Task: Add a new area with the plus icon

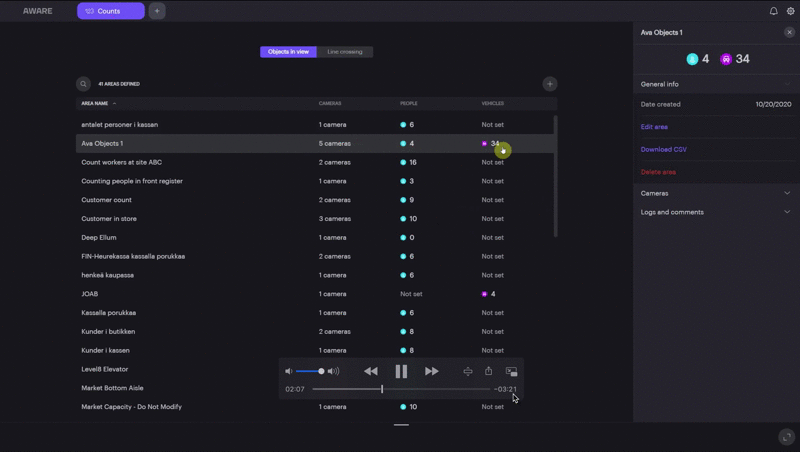Action: [549, 84]
